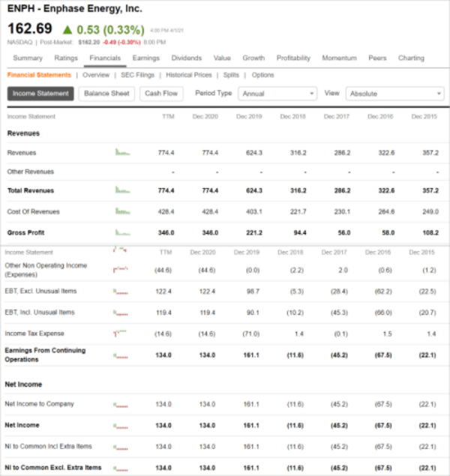450x476 pixels.
Task: Click the Income Tax Expense (71.0) value
Action: click(x=250, y=334)
